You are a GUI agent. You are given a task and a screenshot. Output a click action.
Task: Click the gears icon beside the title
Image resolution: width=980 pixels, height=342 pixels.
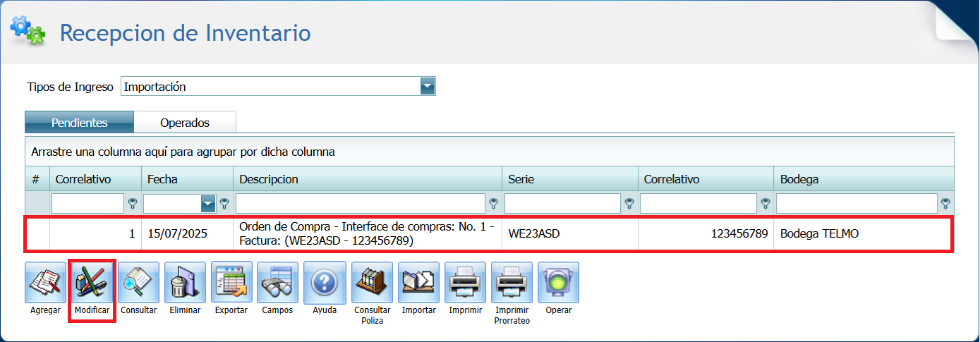pyautogui.click(x=28, y=30)
